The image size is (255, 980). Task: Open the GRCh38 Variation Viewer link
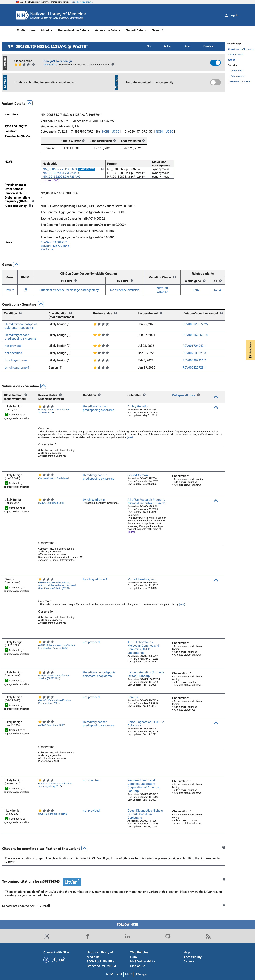tap(162, 288)
